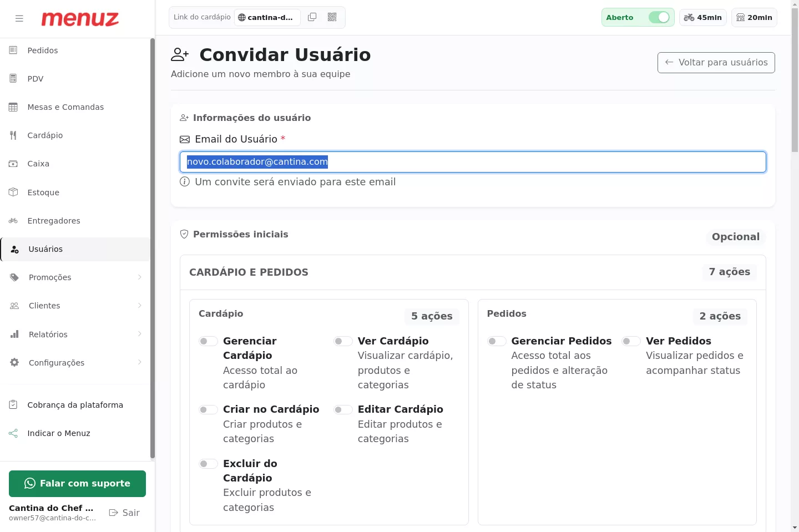
Task: Click the Cobrança da plataforma clipboard icon
Action: click(x=13, y=405)
